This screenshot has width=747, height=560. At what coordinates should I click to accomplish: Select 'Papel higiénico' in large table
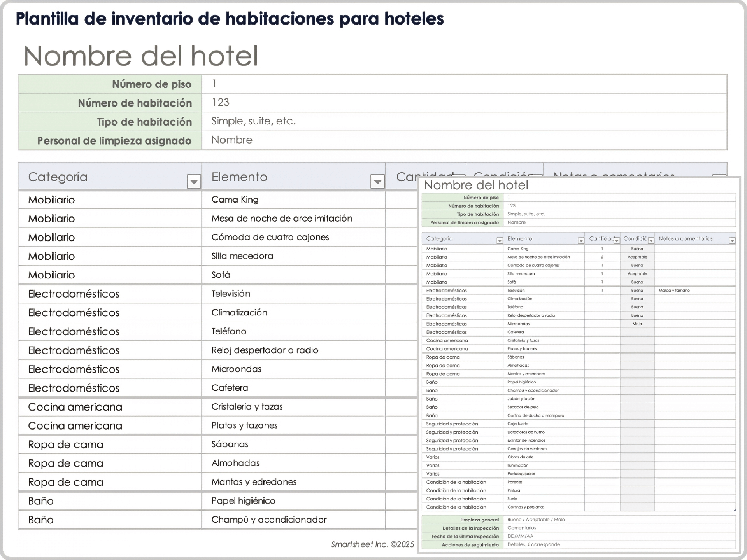[293, 501]
